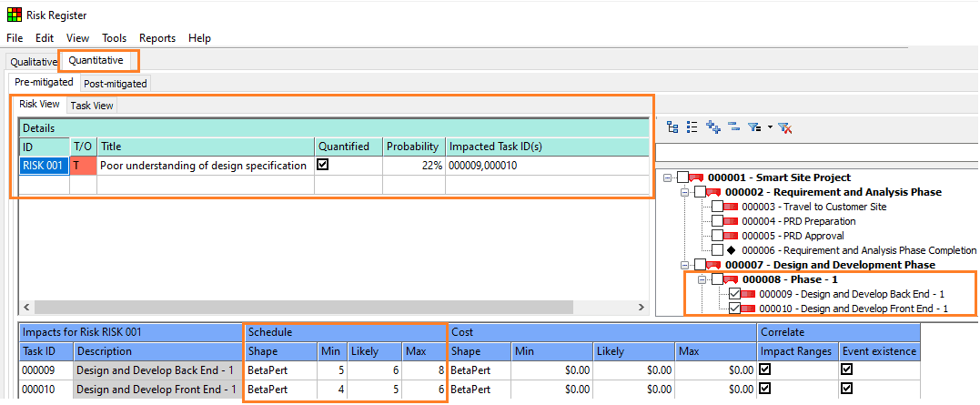The width and height of the screenshot is (980, 405).
Task: Click the expand all plus icon
Action: coord(712,127)
